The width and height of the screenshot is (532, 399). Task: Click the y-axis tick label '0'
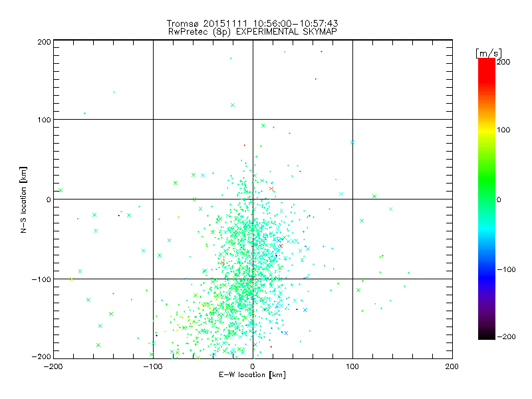(49, 199)
